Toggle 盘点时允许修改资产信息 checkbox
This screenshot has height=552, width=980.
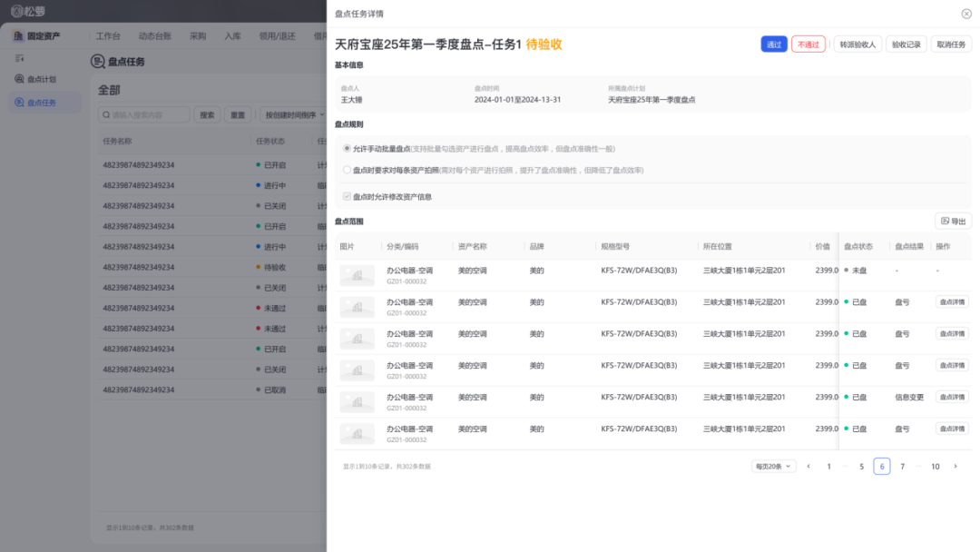coord(347,196)
